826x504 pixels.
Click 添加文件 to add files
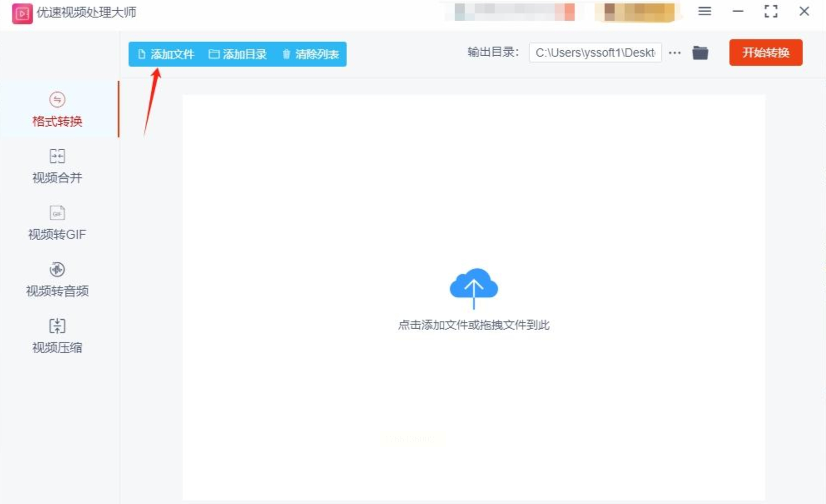coord(166,54)
